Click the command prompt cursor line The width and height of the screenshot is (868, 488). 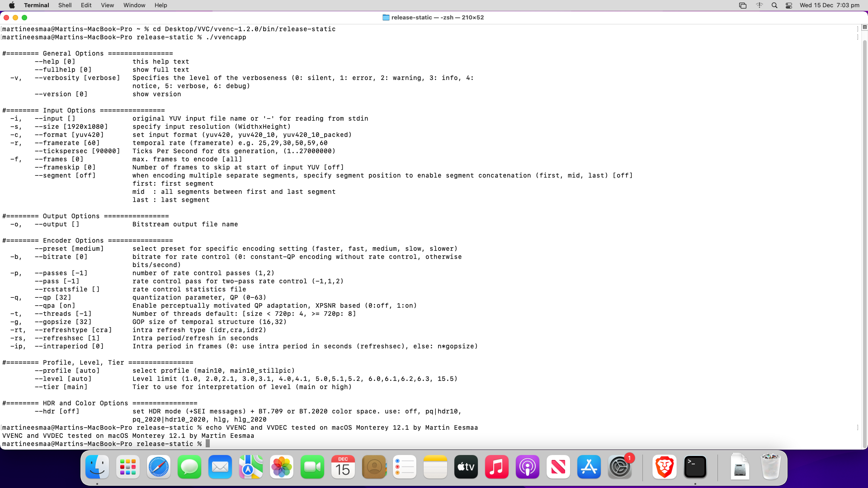[106, 444]
